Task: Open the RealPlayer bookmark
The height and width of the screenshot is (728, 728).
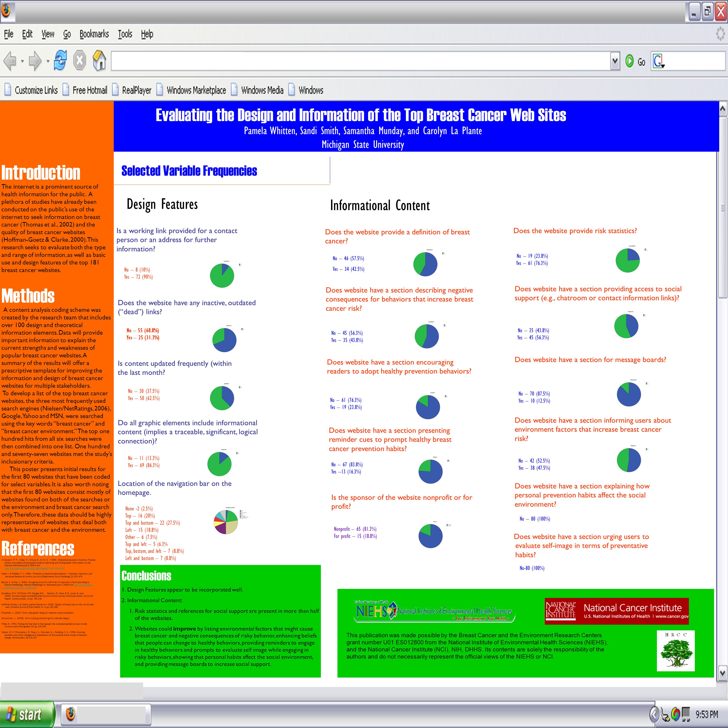Action: pos(132,90)
